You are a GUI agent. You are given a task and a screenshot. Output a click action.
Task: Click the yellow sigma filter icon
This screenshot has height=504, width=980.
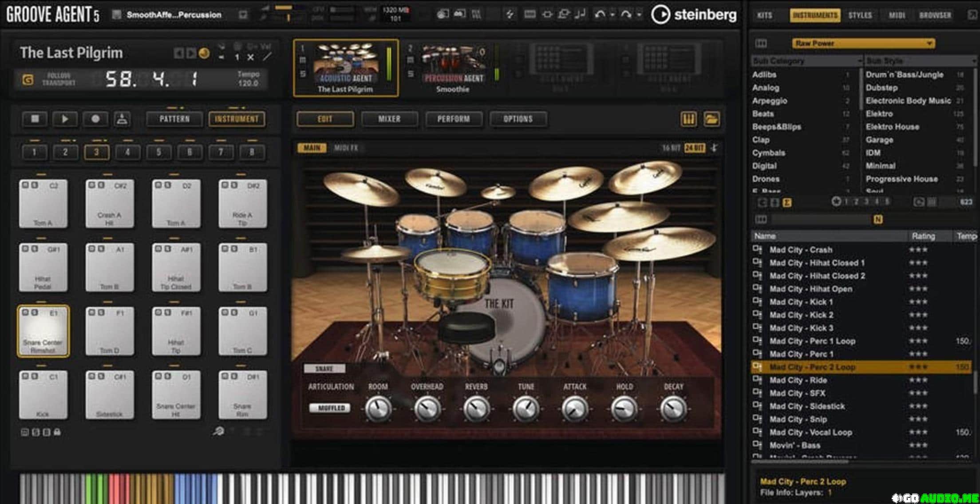click(787, 202)
